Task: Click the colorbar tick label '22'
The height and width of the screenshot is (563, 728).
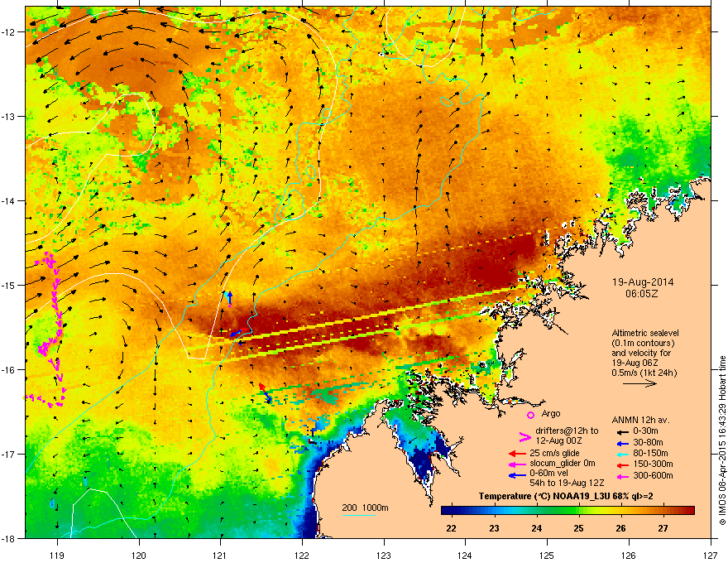Action: point(451,528)
